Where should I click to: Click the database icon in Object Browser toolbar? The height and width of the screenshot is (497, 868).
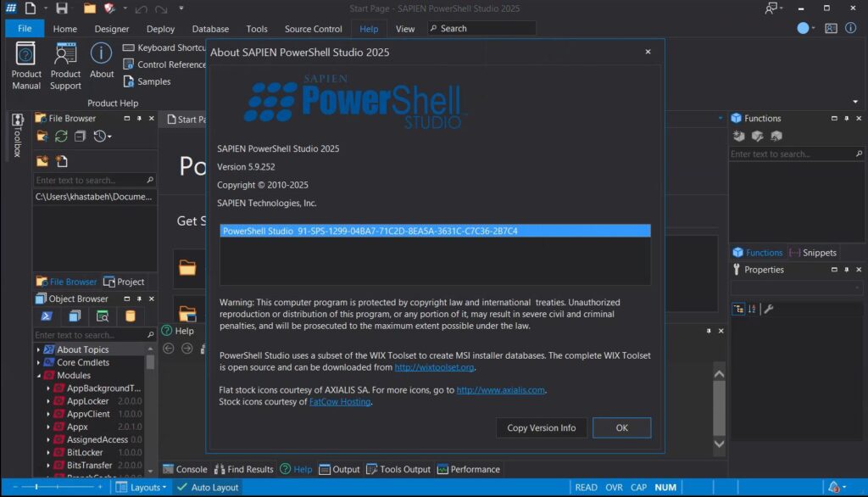130,316
